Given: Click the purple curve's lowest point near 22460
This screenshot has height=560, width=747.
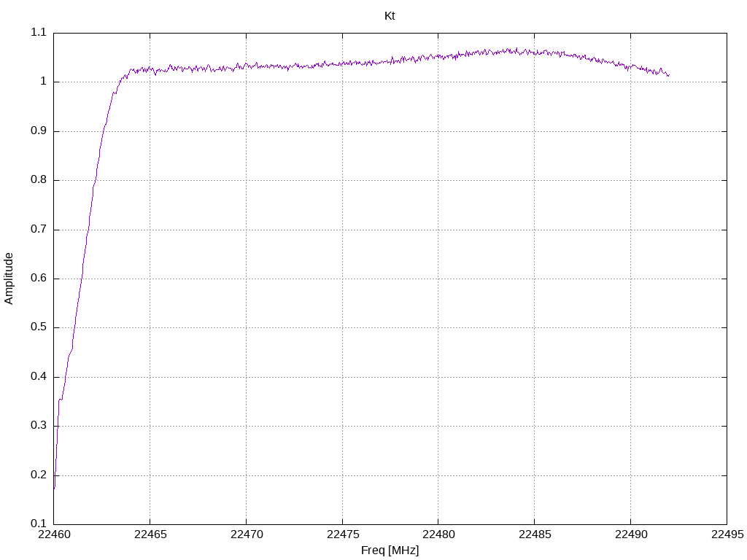Looking at the screenshot, I should pyautogui.click(x=54, y=489).
